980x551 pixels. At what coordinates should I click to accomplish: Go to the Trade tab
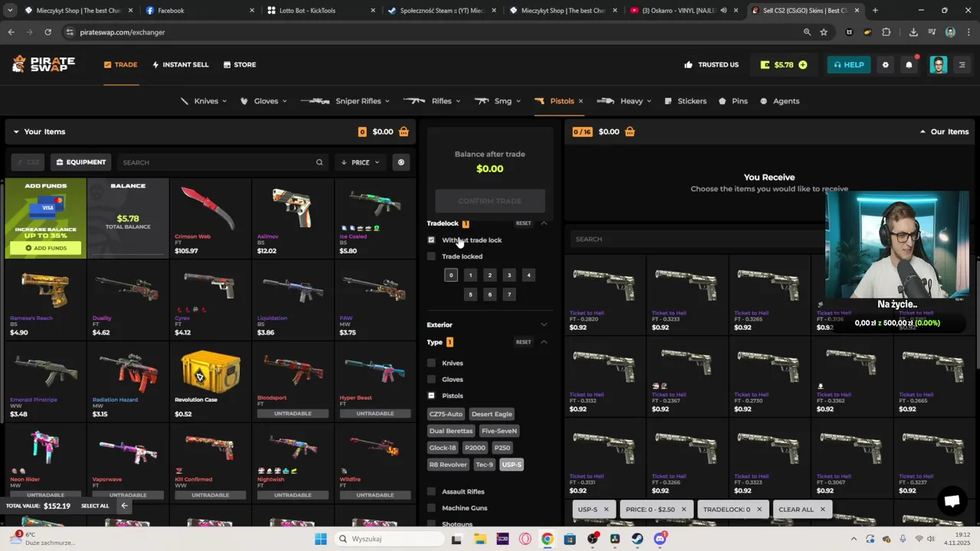(x=121, y=65)
